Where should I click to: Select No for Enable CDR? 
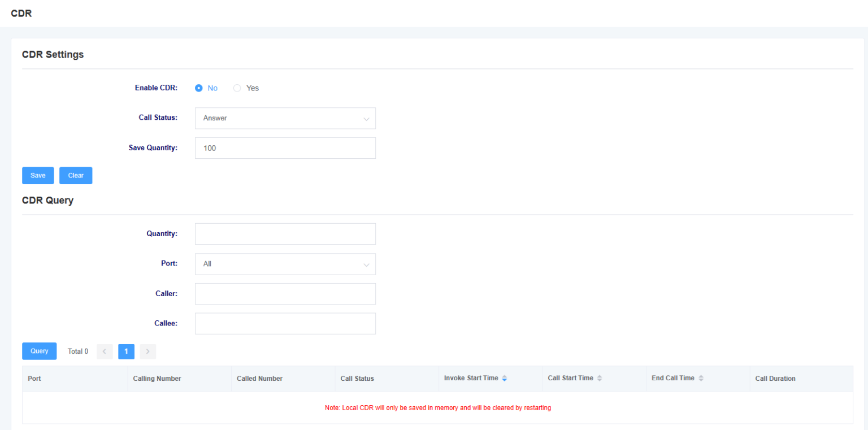click(199, 88)
